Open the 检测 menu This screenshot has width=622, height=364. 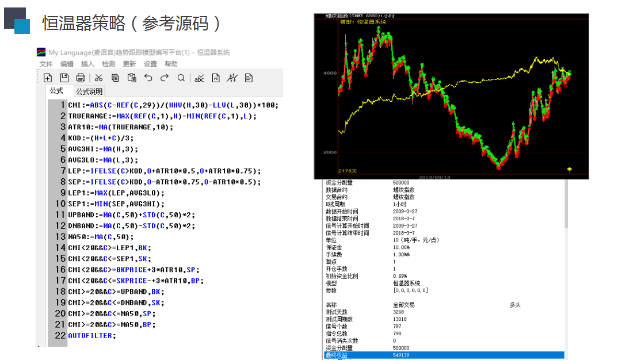pyautogui.click(x=108, y=64)
